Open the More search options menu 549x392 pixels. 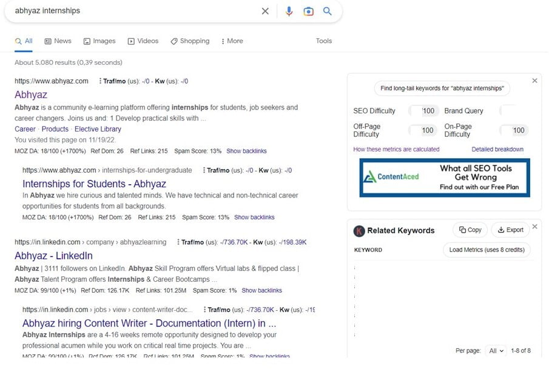(232, 41)
